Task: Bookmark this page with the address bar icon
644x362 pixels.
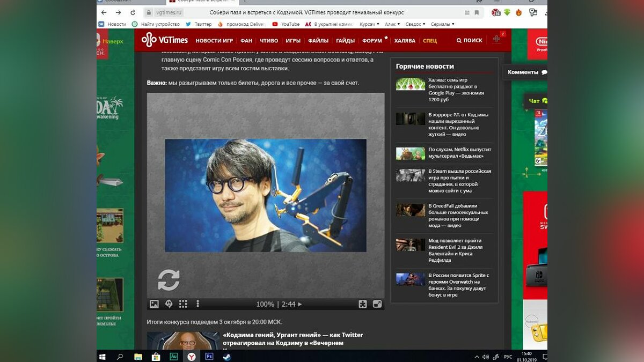Action: 477,12
